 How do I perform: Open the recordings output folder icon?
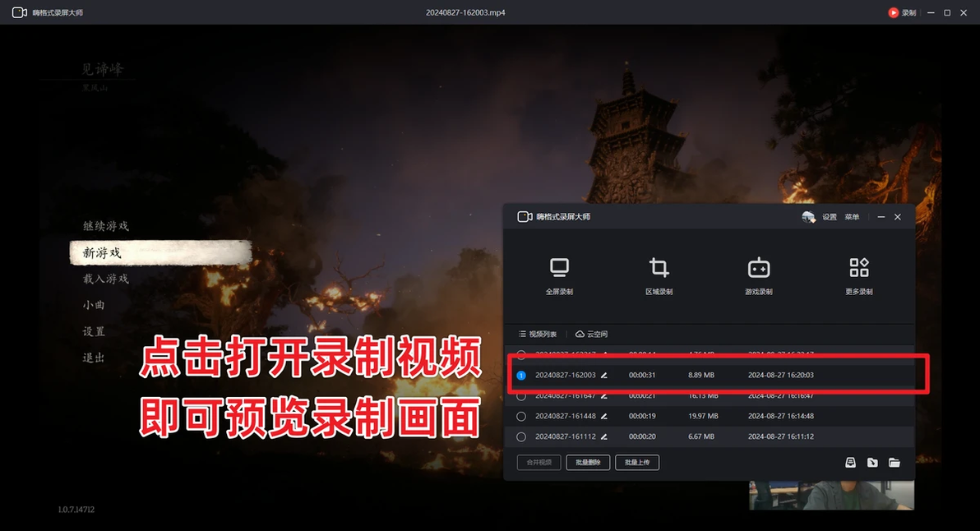pyautogui.click(x=894, y=462)
